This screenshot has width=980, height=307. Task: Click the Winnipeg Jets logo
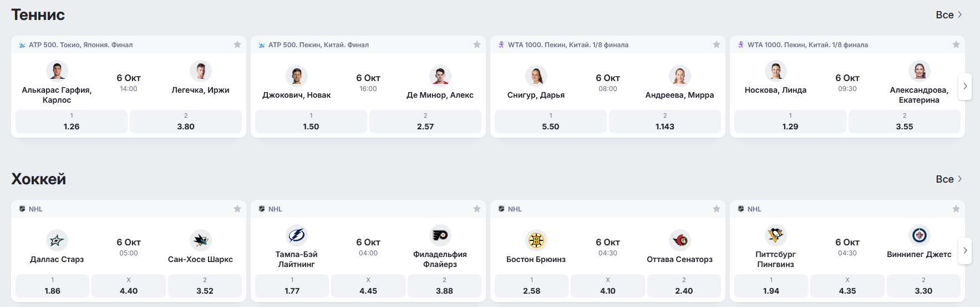[x=920, y=235]
